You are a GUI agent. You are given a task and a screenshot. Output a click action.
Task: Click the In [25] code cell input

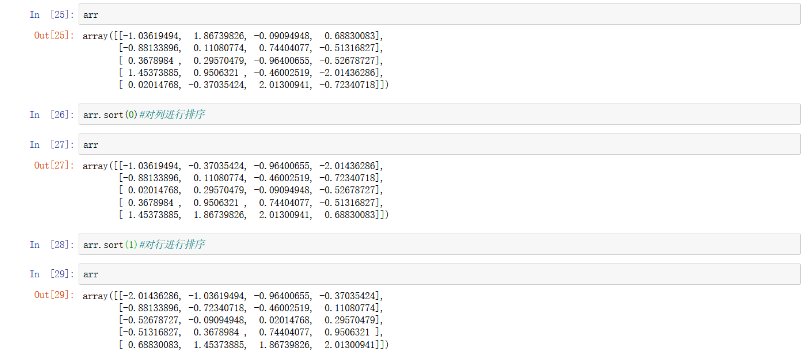click(439, 14)
